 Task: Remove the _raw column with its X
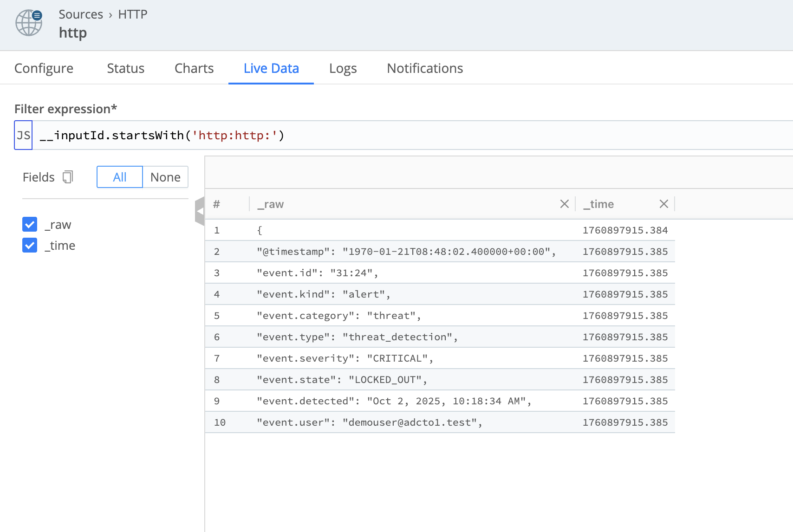(564, 204)
